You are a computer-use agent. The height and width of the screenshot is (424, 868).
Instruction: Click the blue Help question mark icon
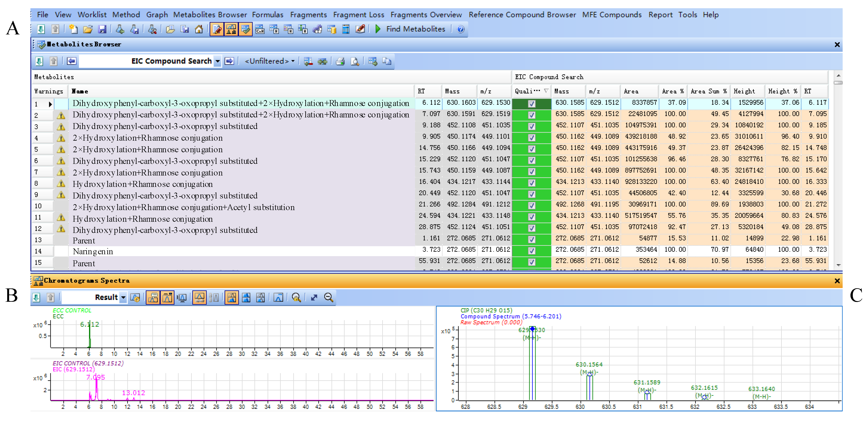[461, 29]
